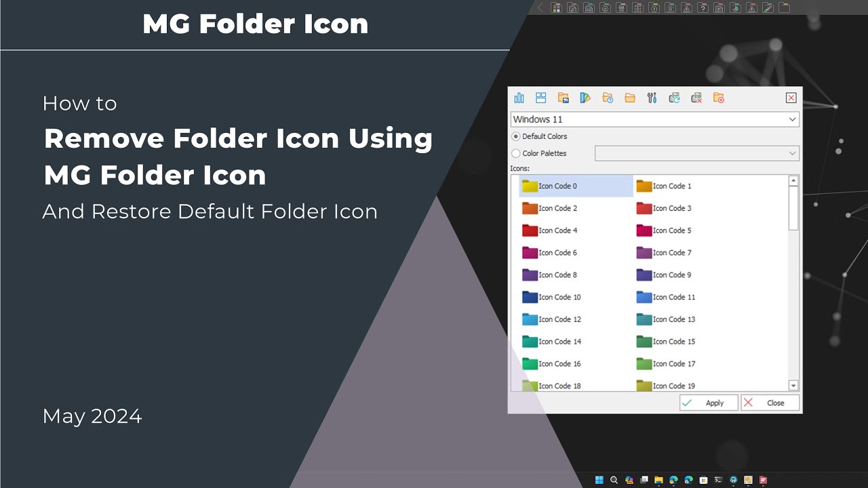Select the Color Palettes radio button

tap(516, 153)
